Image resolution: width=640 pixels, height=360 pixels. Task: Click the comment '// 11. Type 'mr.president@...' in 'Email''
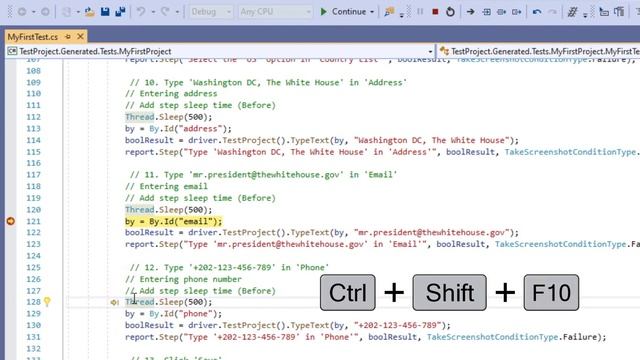263,175
